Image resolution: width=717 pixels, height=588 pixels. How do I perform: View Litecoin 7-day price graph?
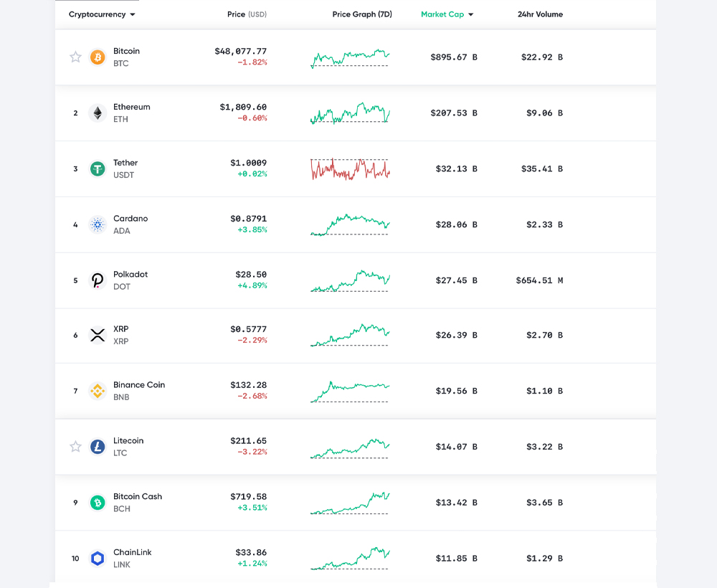350,449
